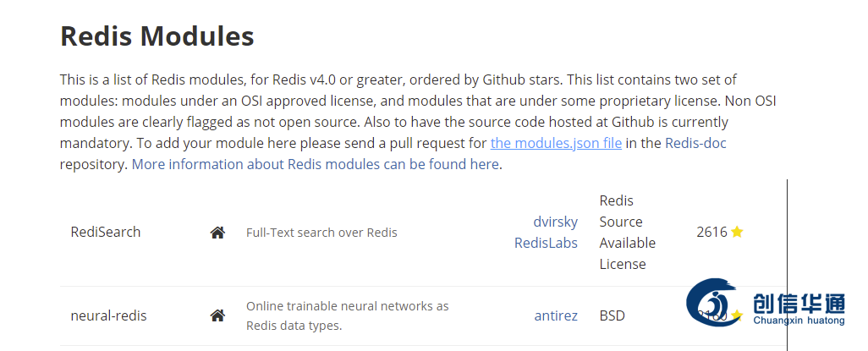Viewport: 868px width, 351px height.
Task: Click the Redis Source Available License text
Action: pyautogui.click(x=627, y=232)
